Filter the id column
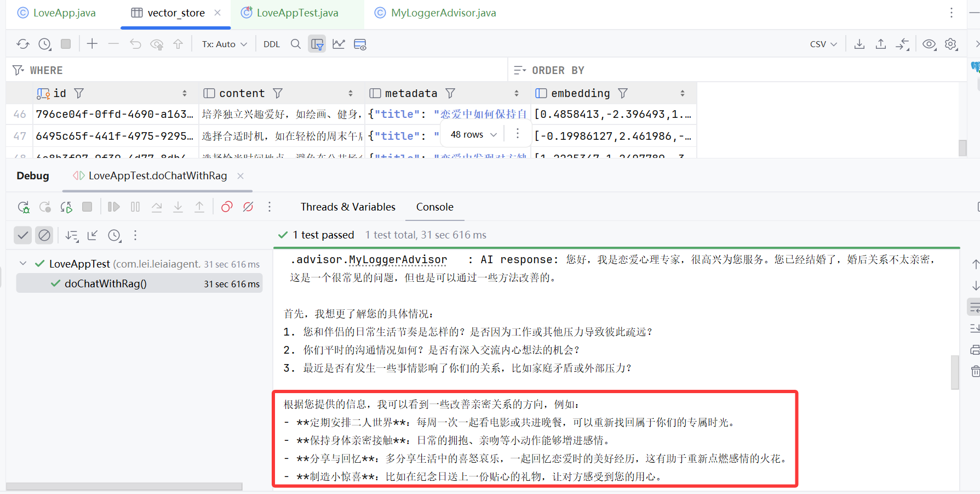The height and width of the screenshot is (494, 980). coord(79,93)
